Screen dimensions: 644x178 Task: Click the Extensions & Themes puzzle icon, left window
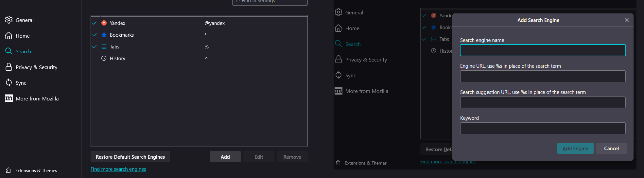(9, 170)
